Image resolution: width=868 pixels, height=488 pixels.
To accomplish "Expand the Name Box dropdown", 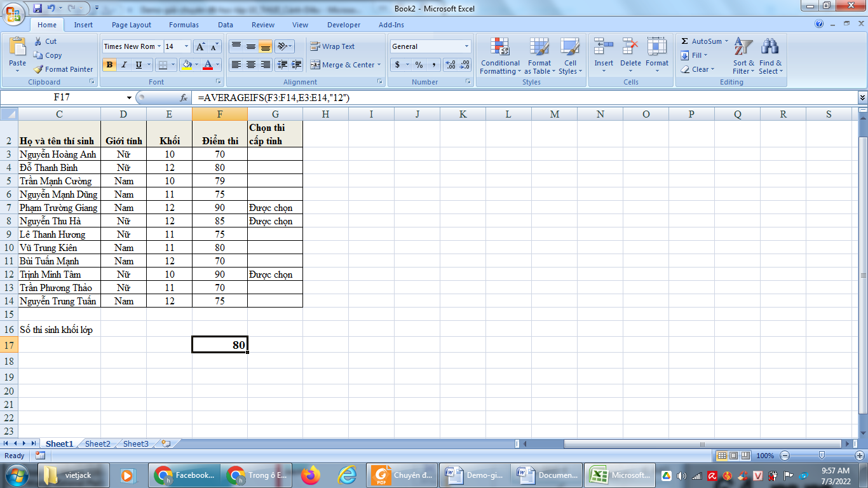I will [130, 98].
